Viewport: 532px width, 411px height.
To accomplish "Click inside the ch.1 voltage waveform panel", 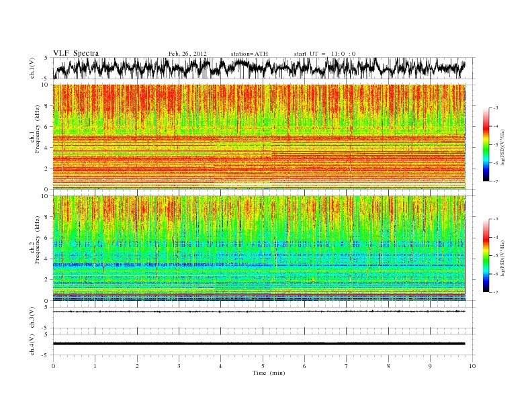I will 264,68.
